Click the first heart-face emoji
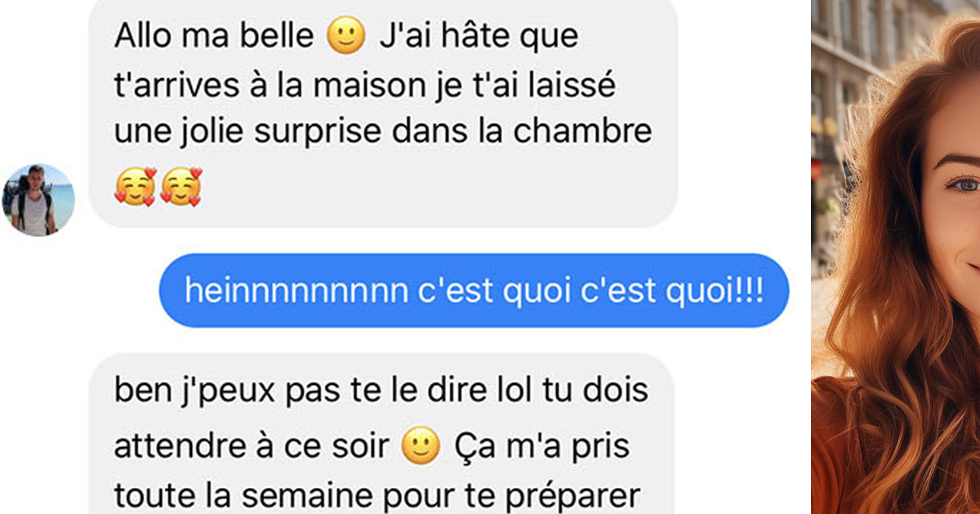Image resolution: width=980 pixels, height=514 pixels. [x=134, y=188]
